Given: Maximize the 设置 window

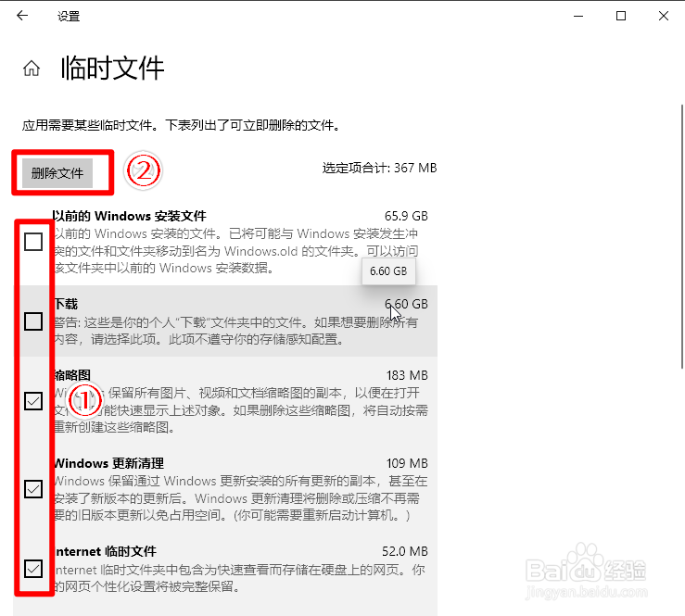Looking at the screenshot, I should (x=621, y=16).
